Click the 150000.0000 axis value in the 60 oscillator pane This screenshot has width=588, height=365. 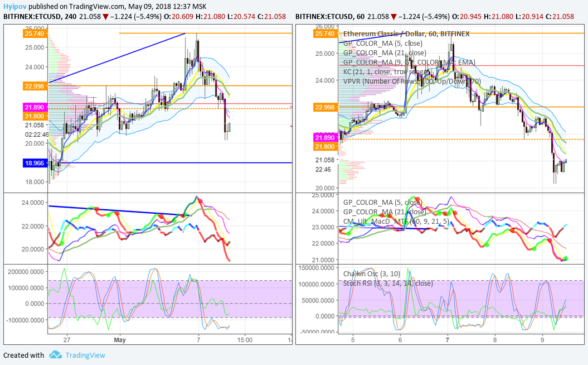(x=317, y=268)
